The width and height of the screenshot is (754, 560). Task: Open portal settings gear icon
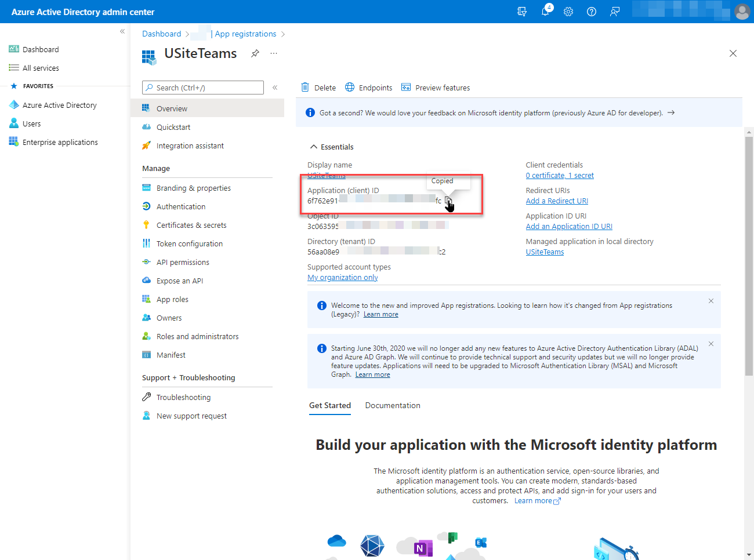pyautogui.click(x=568, y=12)
